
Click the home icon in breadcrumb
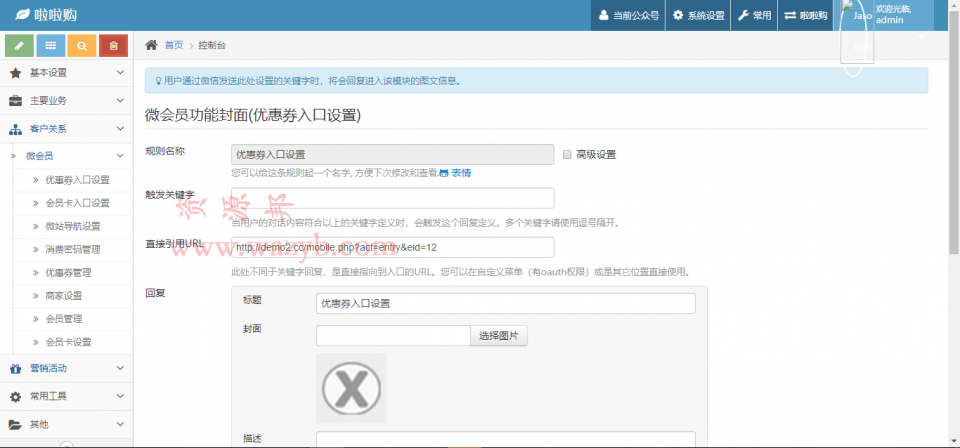(151, 45)
